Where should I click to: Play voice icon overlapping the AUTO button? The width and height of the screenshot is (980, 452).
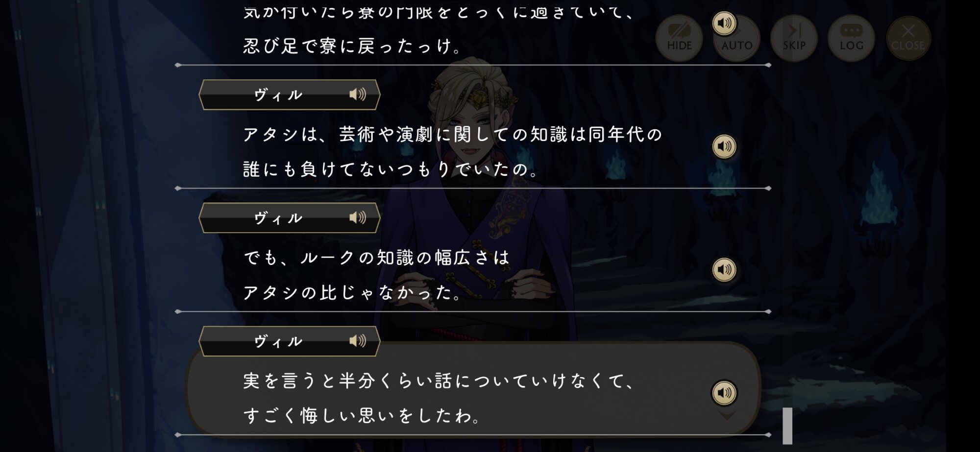pyautogui.click(x=724, y=23)
